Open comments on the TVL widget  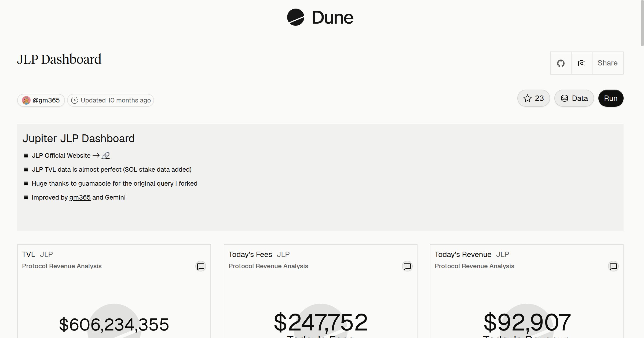201,266
